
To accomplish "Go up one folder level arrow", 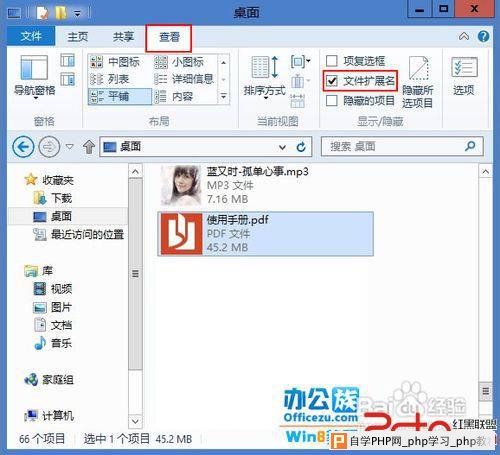I will coord(89,147).
